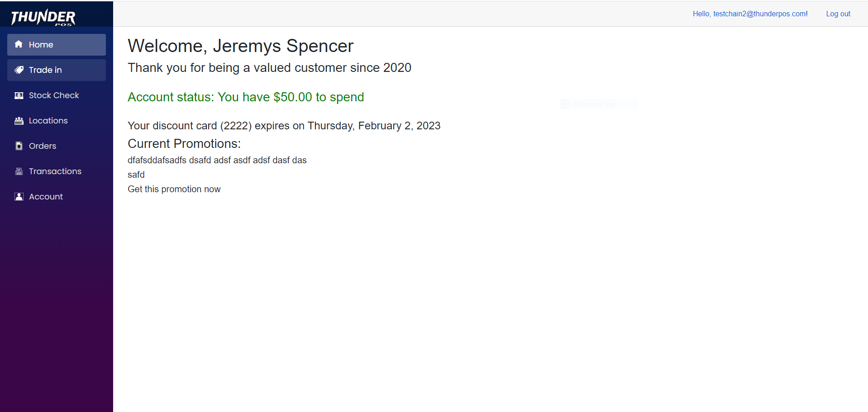Click the house icon beside Home
The width and height of the screenshot is (868, 412).
tap(19, 44)
